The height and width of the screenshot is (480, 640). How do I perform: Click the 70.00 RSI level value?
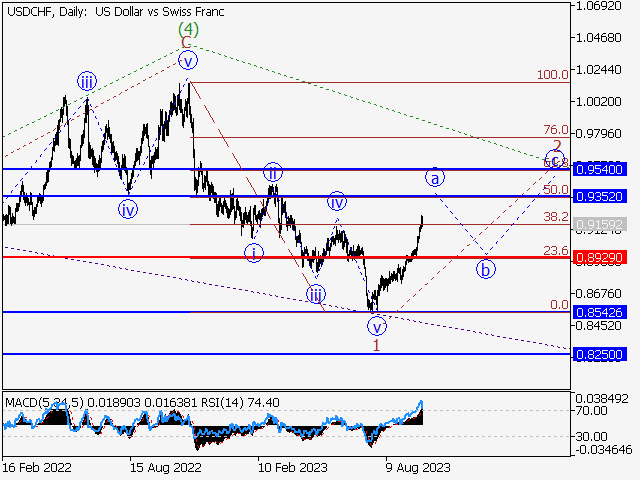[x=591, y=411]
